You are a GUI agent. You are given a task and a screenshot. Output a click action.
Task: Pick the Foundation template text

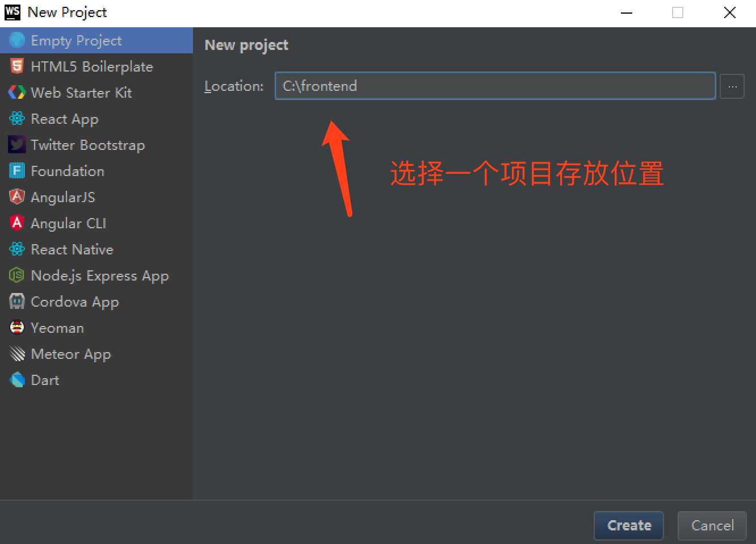68,171
